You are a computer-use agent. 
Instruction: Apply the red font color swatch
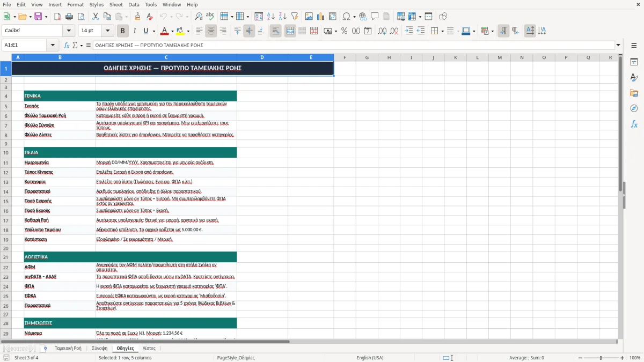164,31
